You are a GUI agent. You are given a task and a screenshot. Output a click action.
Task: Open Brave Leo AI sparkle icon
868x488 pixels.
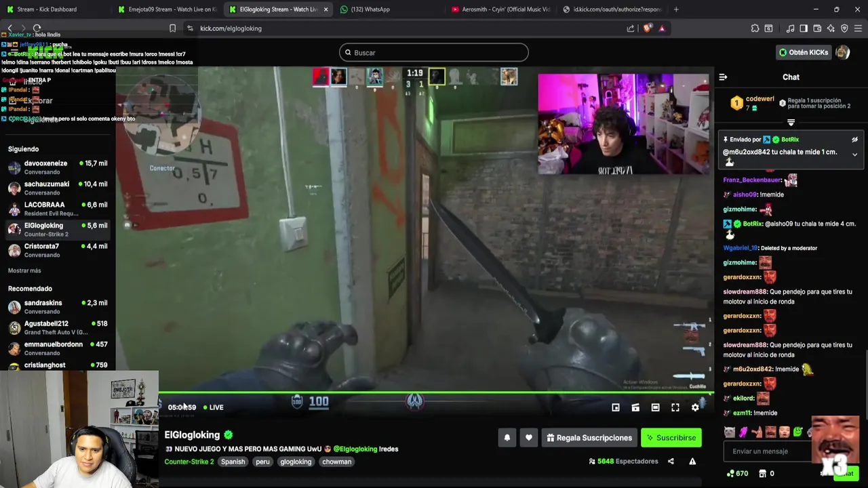831,28
